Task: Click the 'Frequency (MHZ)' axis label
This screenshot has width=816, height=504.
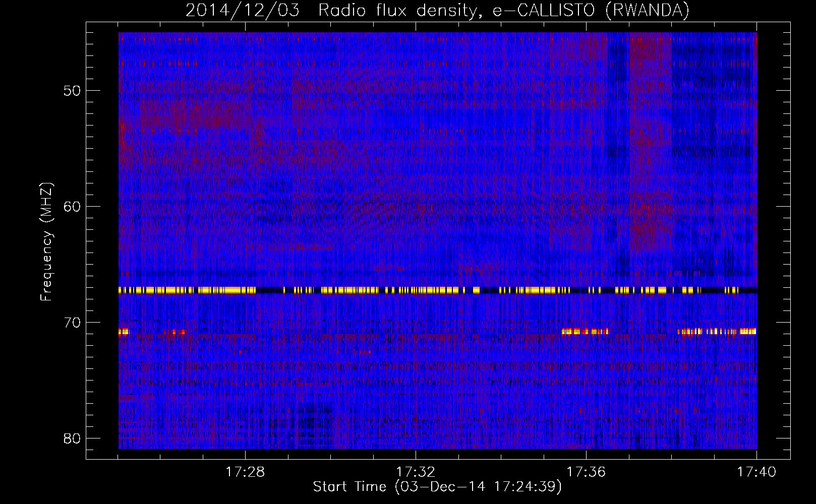Action: (46, 242)
